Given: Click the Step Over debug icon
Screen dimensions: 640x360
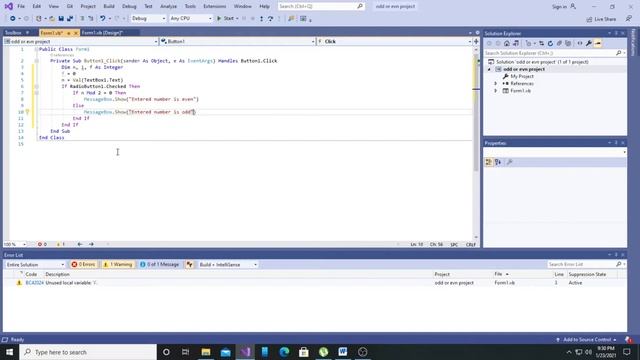Looking at the screenshot, I should [x=270, y=18].
